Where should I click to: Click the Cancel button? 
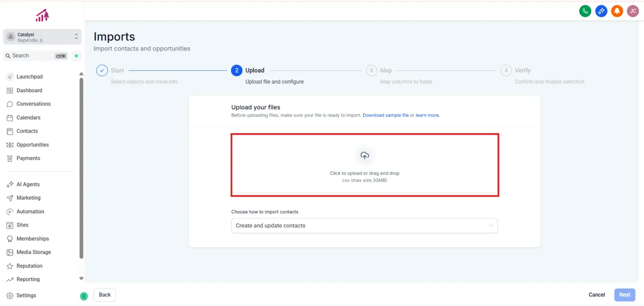(x=597, y=295)
